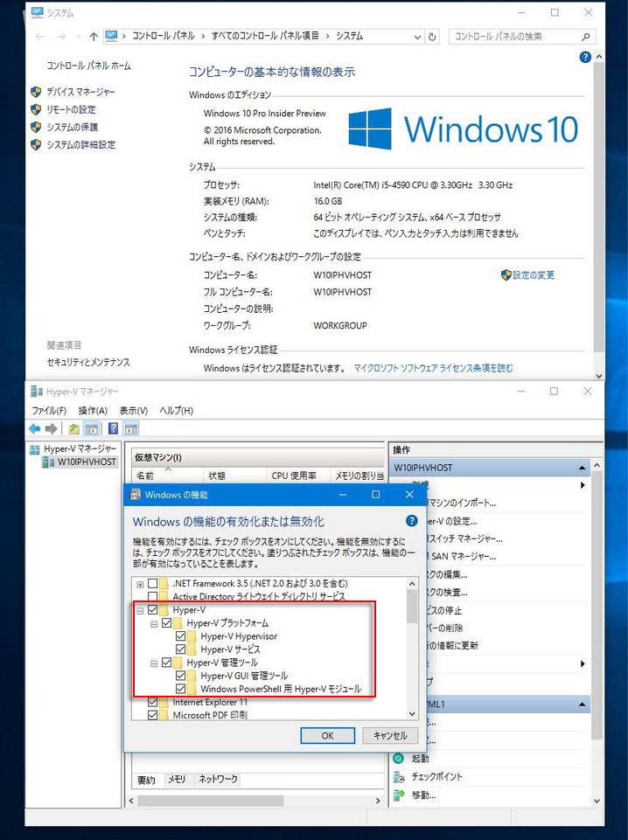Switch to the 要約 tab

pos(146,780)
